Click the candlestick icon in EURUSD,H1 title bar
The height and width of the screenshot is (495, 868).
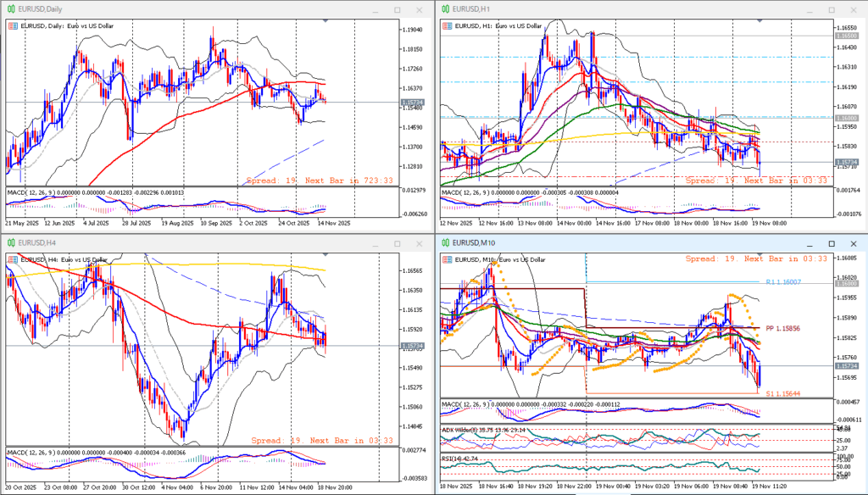click(x=445, y=9)
